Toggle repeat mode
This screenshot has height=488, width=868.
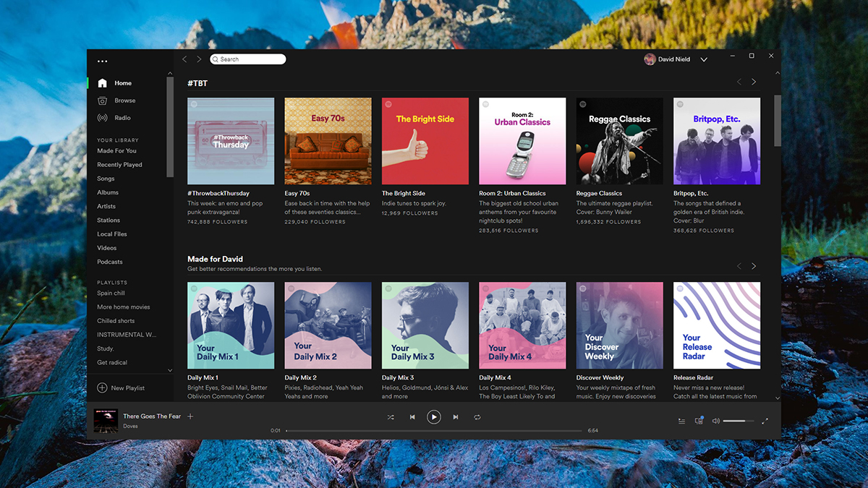(x=477, y=417)
